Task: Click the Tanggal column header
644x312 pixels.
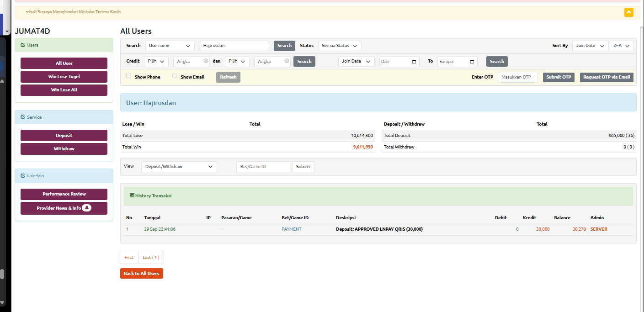Action: [x=152, y=218]
